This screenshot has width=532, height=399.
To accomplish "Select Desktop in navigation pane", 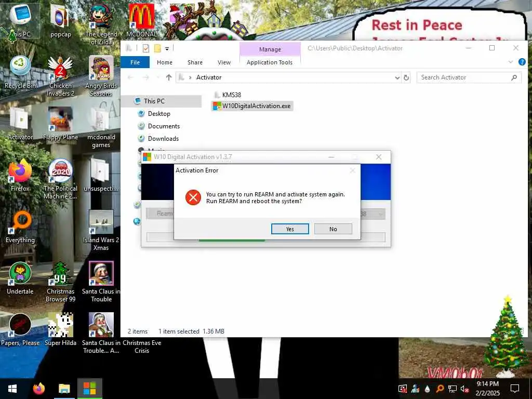I will coord(159,114).
